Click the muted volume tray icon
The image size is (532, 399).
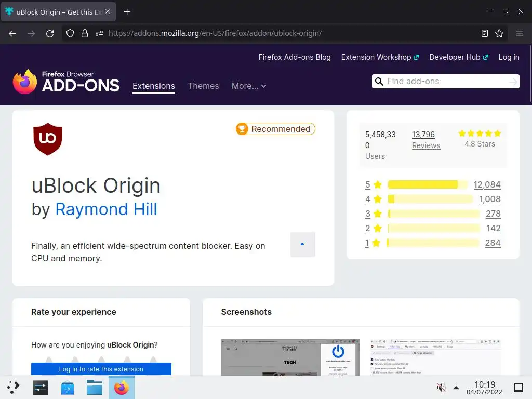[441, 388]
